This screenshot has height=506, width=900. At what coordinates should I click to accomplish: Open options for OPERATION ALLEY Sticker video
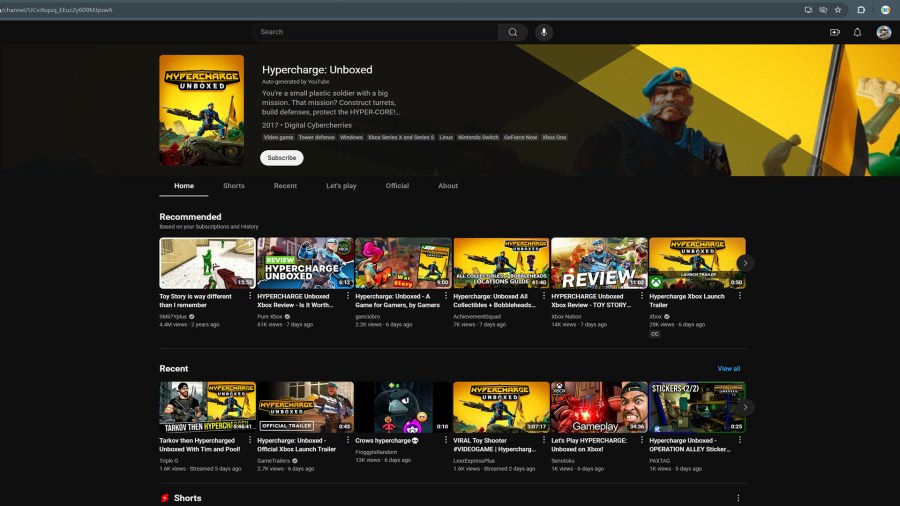(x=740, y=440)
